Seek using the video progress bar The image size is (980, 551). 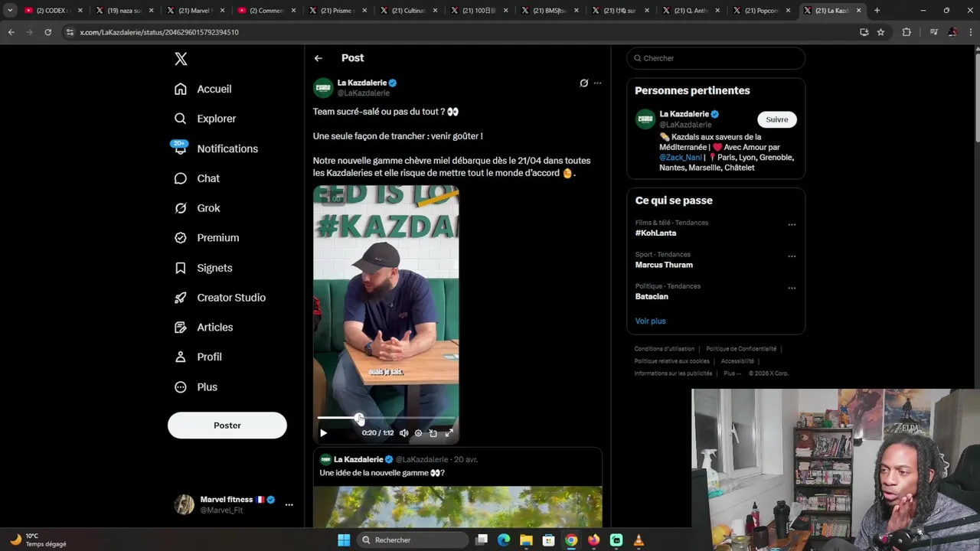387,418
